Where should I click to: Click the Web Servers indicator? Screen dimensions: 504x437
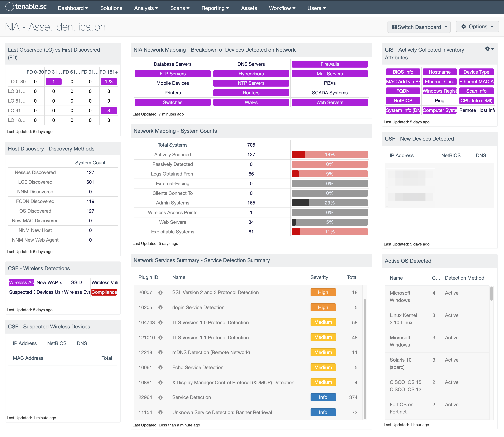330,102
